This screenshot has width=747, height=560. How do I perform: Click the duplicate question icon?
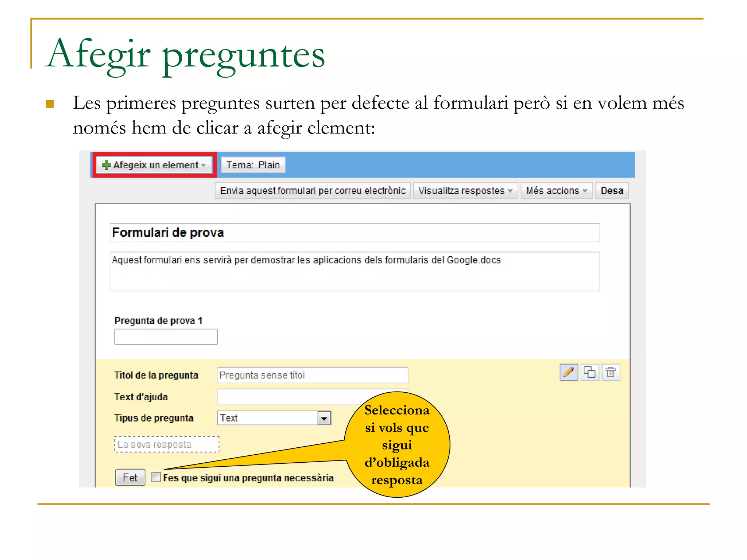589,372
